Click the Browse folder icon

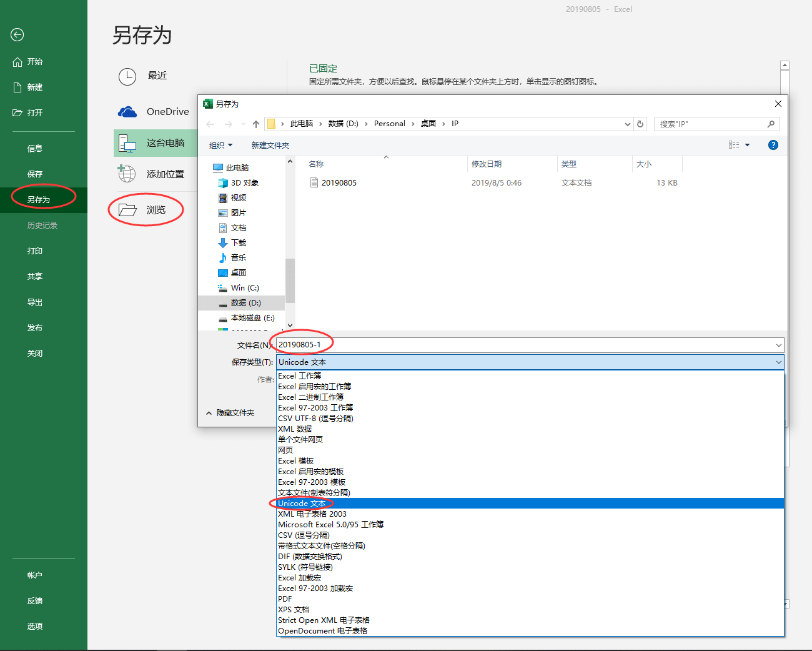pos(127,210)
